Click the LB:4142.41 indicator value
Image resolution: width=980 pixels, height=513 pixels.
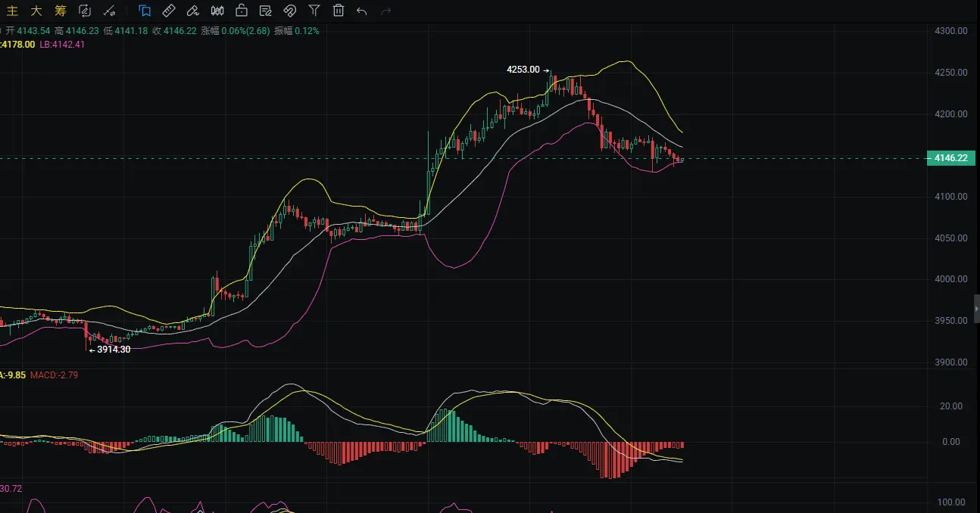click(61, 44)
